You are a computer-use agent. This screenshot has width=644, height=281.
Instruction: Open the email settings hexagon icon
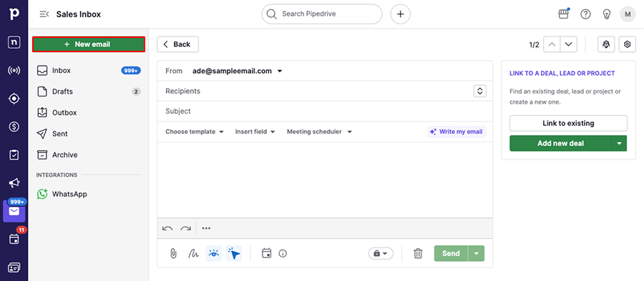pyautogui.click(x=627, y=44)
